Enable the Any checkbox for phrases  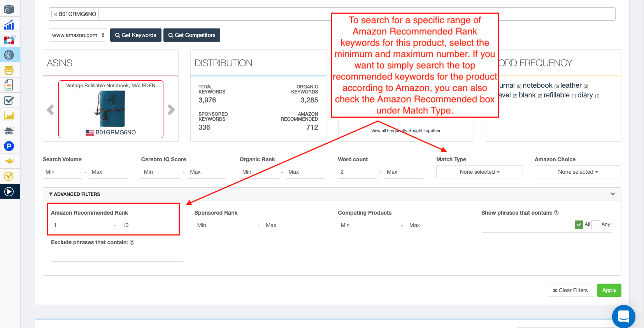pos(595,225)
